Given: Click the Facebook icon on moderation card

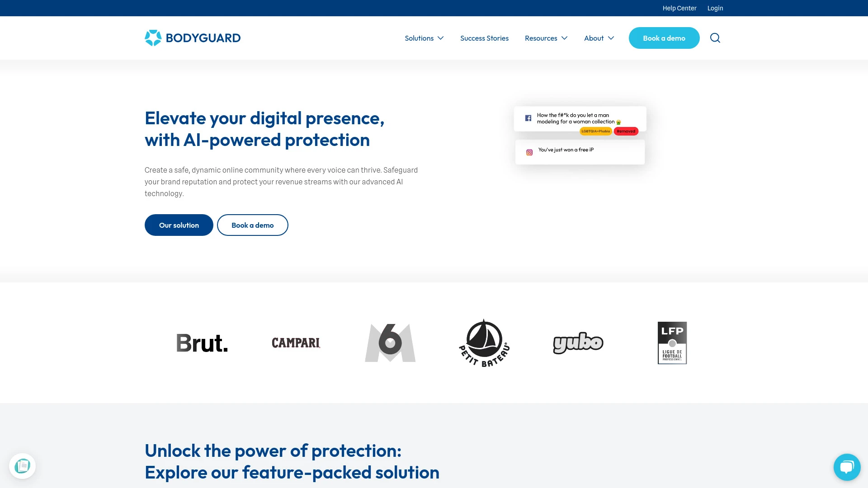Looking at the screenshot, I should click(528, 117).
